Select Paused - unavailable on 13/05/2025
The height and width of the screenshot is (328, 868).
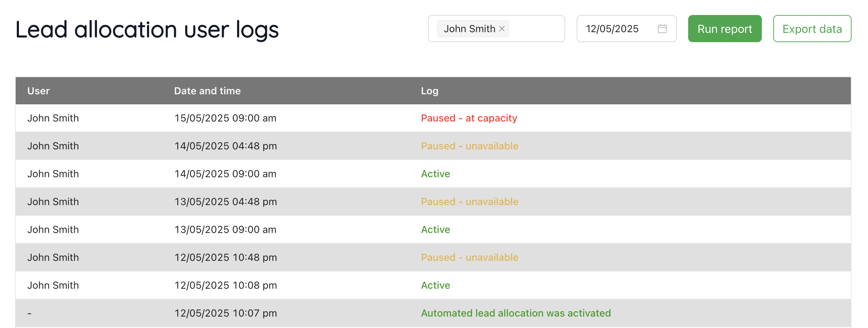(469, 202)
